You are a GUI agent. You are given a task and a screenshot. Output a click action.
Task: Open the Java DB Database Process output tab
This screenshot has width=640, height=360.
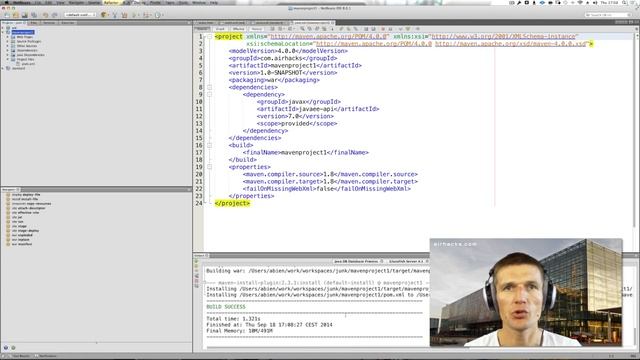pos(358,261)
